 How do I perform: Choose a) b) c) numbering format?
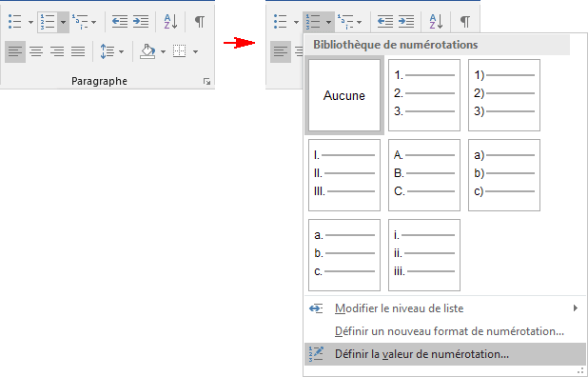pos(504,175)
